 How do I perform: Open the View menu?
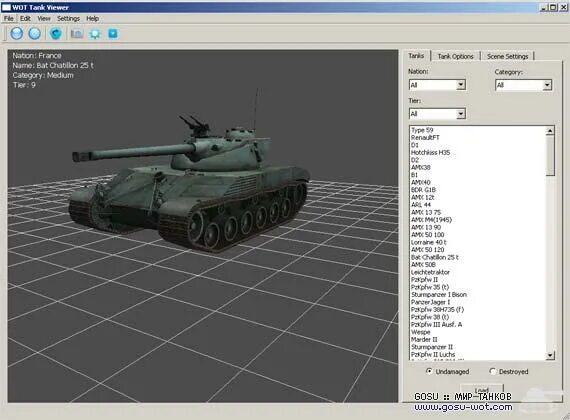pyautogui.click(x=44, y=19)
